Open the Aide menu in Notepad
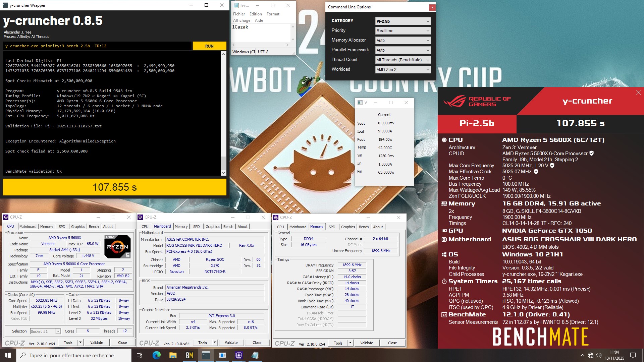 pos(259,20)
